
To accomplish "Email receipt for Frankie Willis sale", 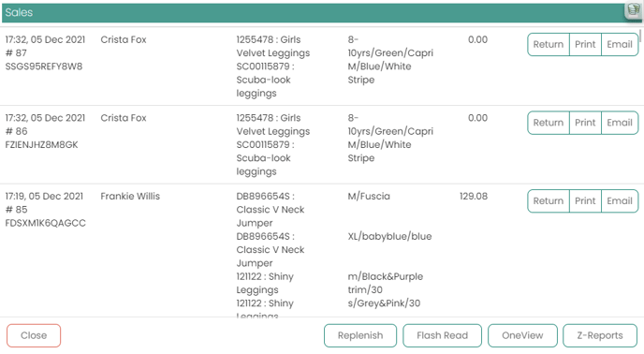I will (620, 201).
